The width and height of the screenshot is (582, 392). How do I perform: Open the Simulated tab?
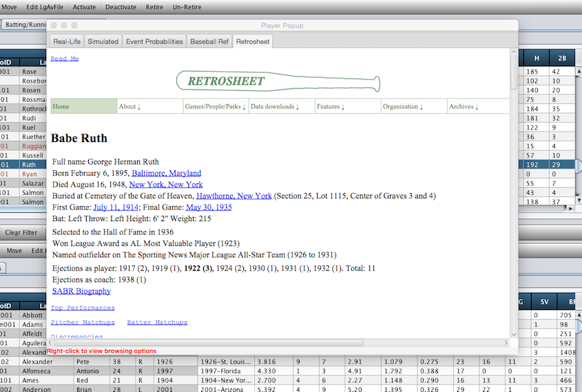pos(103,41)
